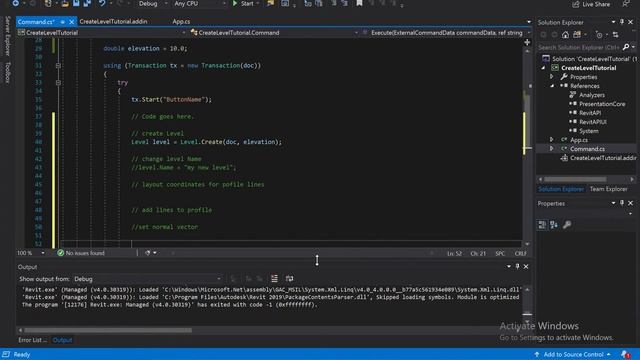The image size is (640, 360).
Task: Pin the Output panel
Action: point(517,267)
